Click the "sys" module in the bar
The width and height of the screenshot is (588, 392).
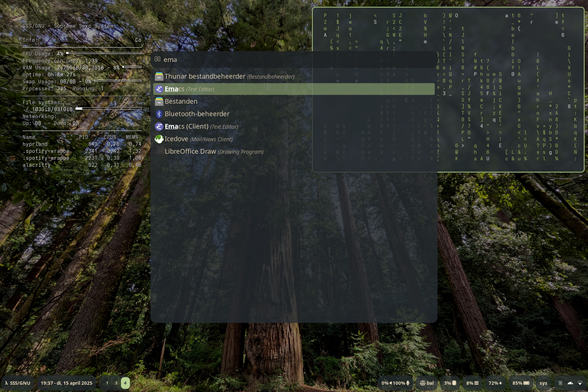coord(543,383)
